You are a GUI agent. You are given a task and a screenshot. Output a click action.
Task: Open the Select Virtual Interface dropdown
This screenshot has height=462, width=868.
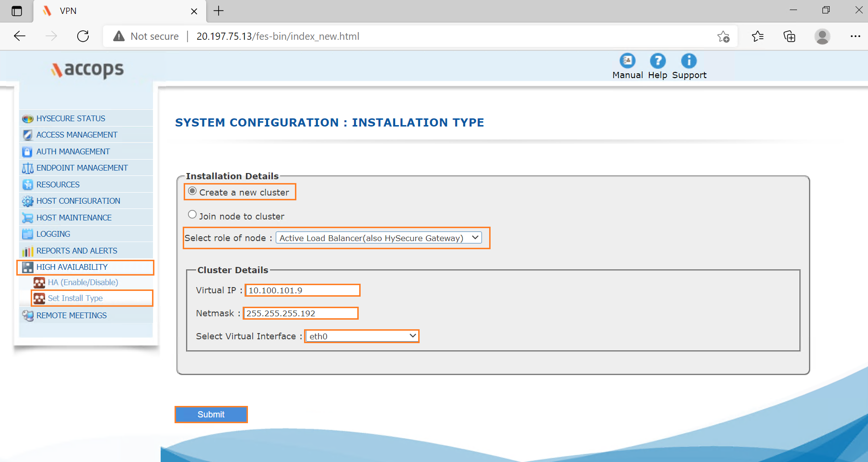pyautogui.click(x=362, y=336)
